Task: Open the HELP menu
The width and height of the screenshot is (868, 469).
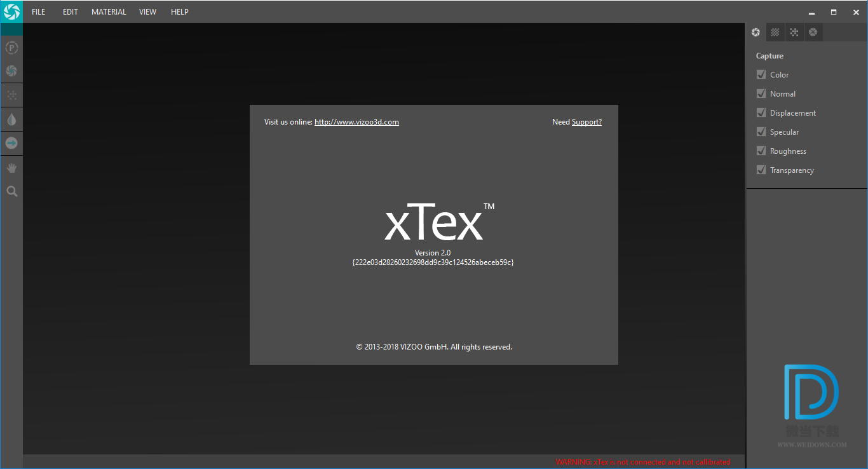Action: tap(180, 12)
